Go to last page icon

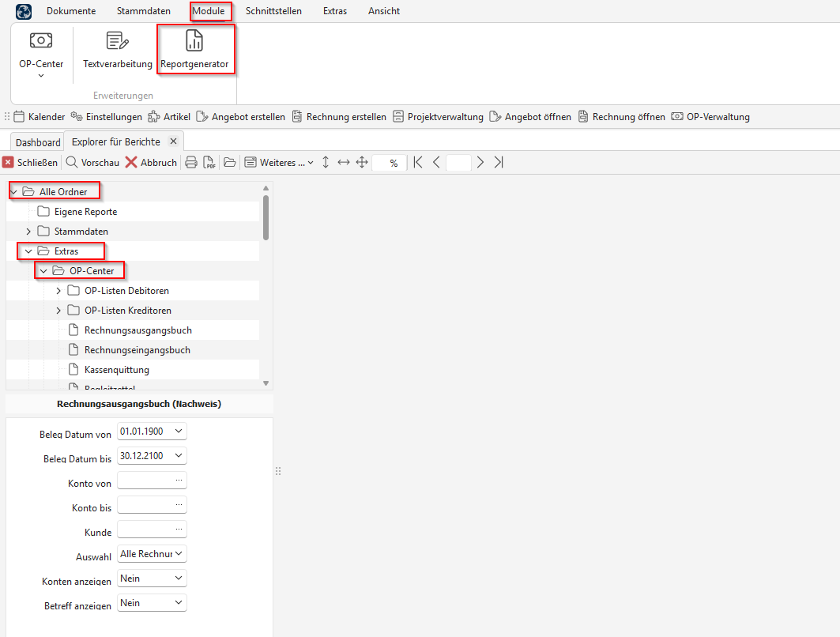499,162
